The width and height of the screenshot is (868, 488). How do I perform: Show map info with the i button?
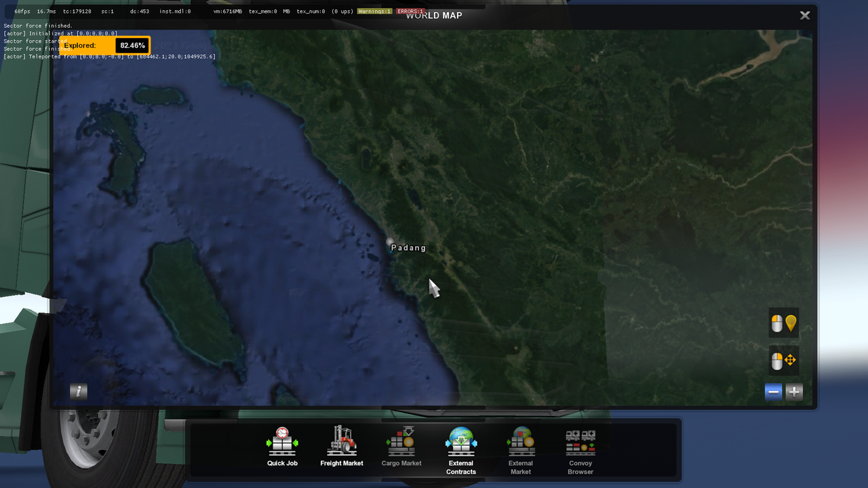click(x=79, y=391)
